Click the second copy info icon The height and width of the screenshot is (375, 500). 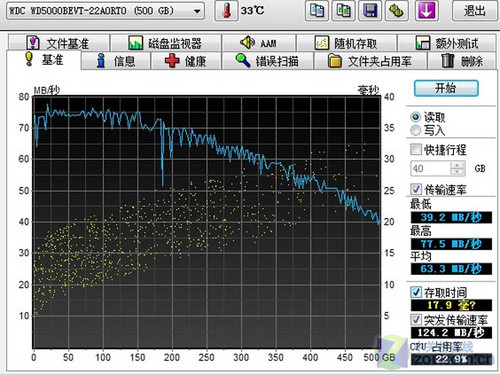(343, 11)
